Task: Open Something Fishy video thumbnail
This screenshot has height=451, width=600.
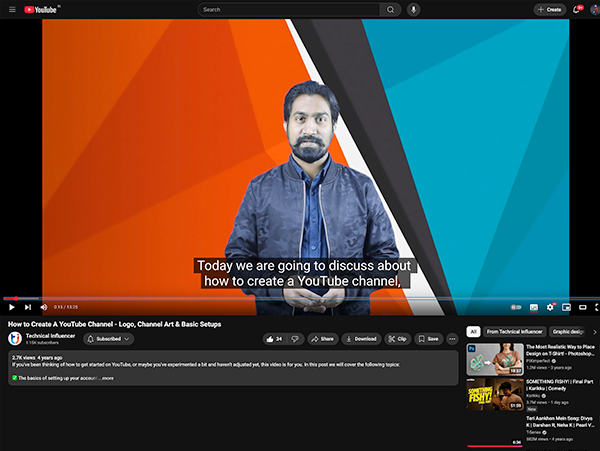Action: (495, 394)
